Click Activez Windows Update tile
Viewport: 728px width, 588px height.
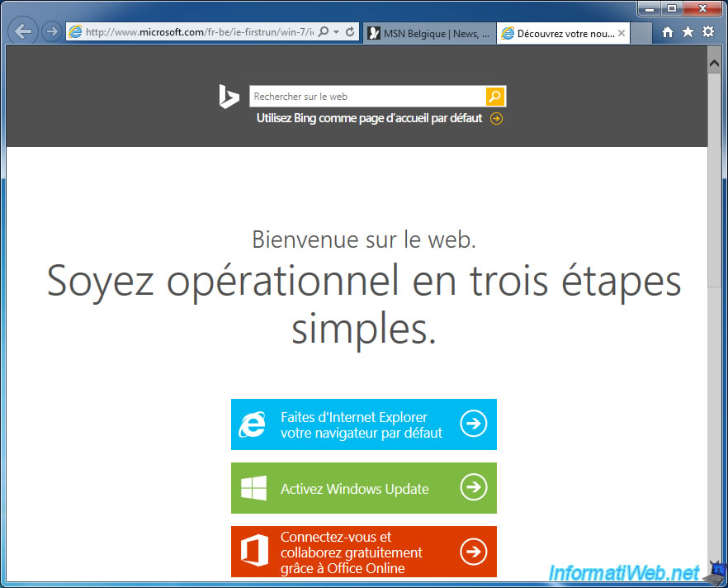coord(364,488)
